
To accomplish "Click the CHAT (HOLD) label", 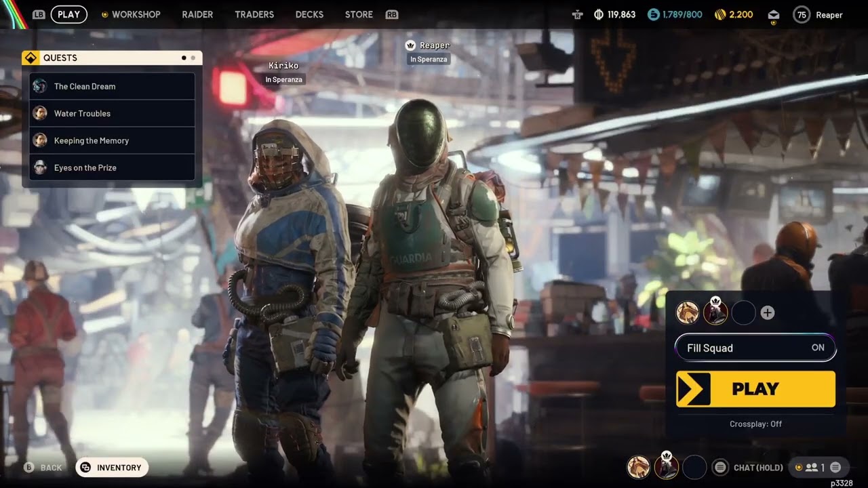I will tap(758, 468).
